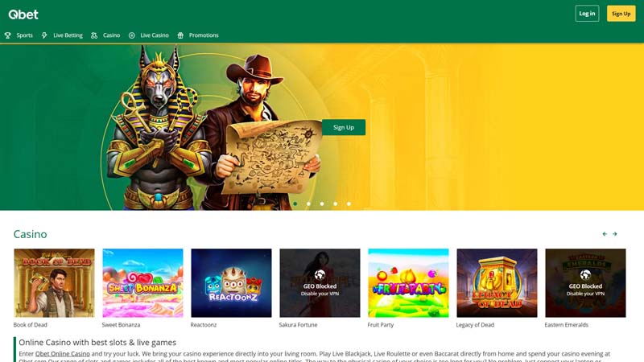Click the previous arrow in Casino section

pos(605,234)
